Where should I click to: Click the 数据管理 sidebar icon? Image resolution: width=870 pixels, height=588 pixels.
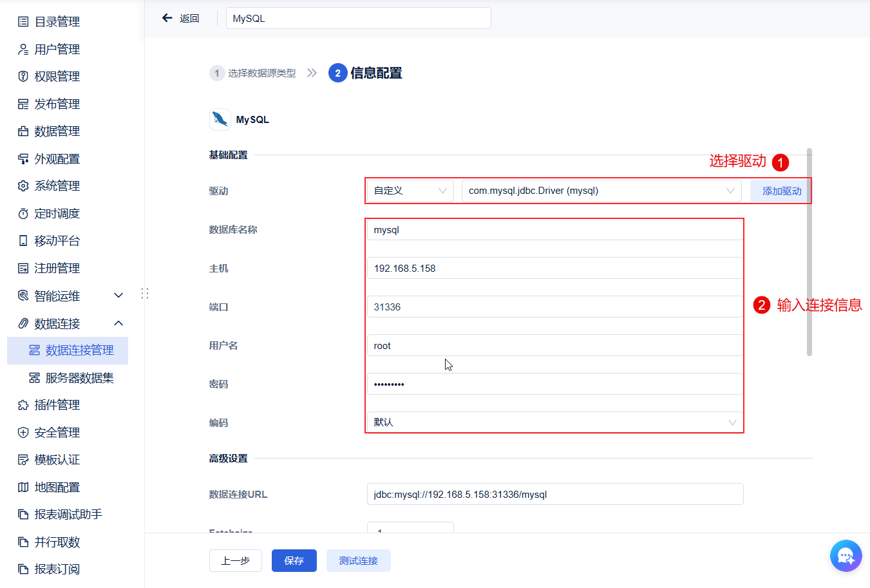coord(23,131)
